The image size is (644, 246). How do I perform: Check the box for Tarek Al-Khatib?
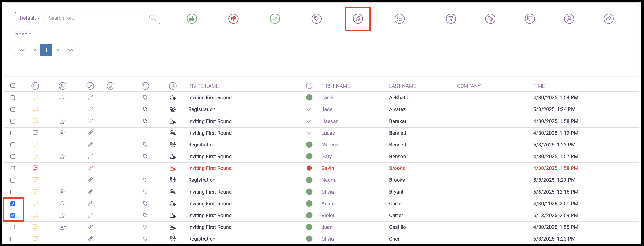tap(13, 97)
